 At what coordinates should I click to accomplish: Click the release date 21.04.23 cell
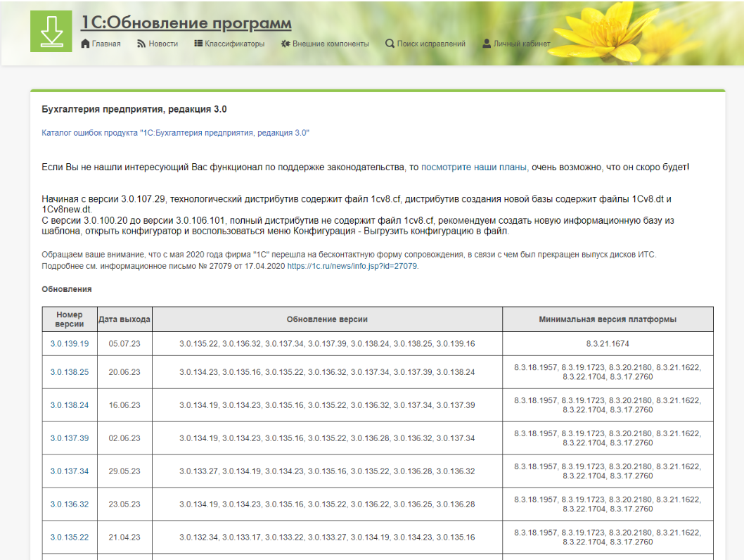(x=124, y=537)
